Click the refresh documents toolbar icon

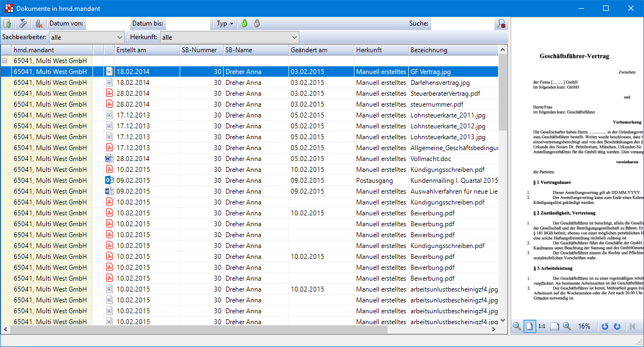pyautogui.click(x=8, y=23)
